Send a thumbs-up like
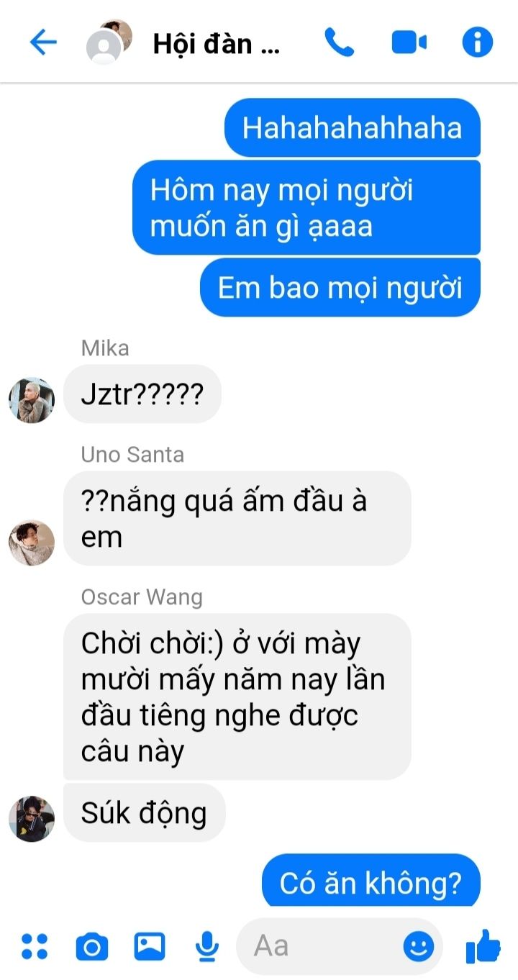The height and width of the screenshot is (980, 518). point(483,945)
